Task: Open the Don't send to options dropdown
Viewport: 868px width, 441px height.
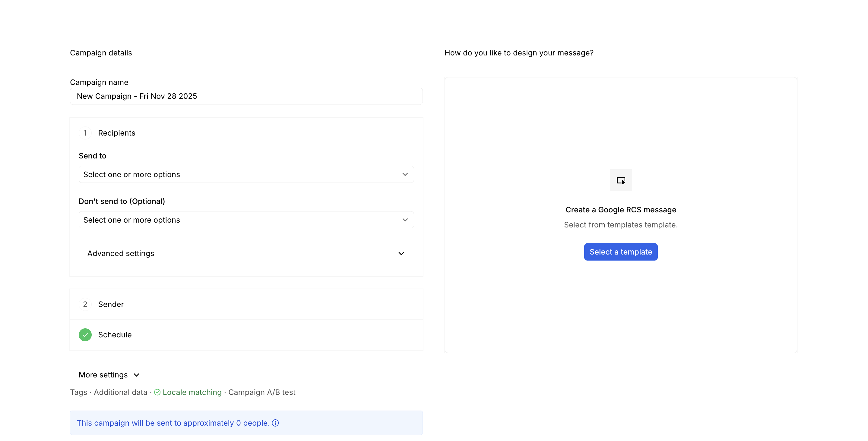Action: pos(236,220)
